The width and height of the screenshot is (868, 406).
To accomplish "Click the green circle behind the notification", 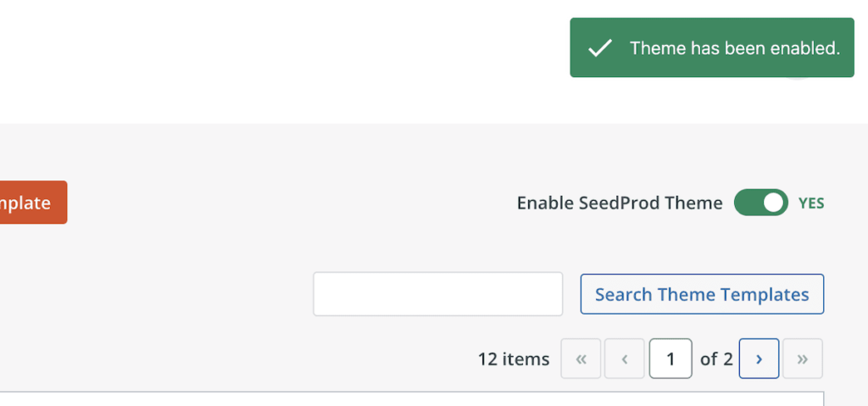I will tap(798, 79).
